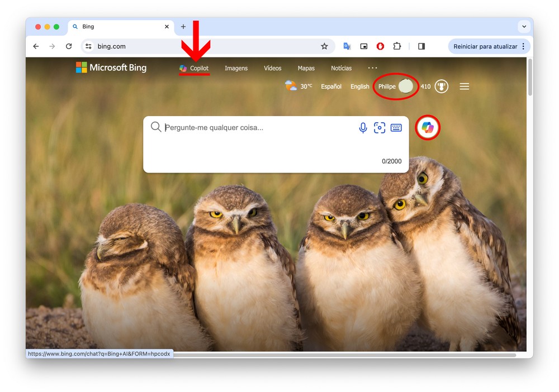
Task: Open the Rewards trophy icon
Action: [x=442, y=87]
